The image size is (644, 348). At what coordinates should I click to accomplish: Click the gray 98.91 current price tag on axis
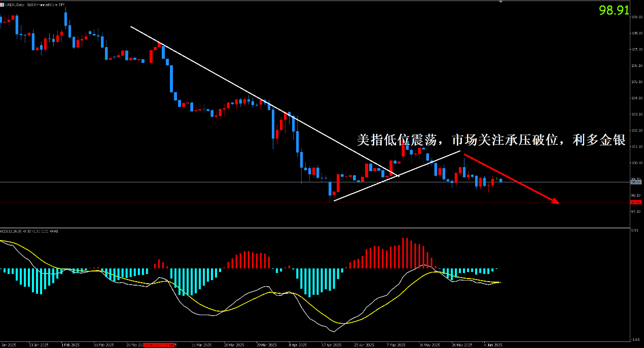point(636,182)
